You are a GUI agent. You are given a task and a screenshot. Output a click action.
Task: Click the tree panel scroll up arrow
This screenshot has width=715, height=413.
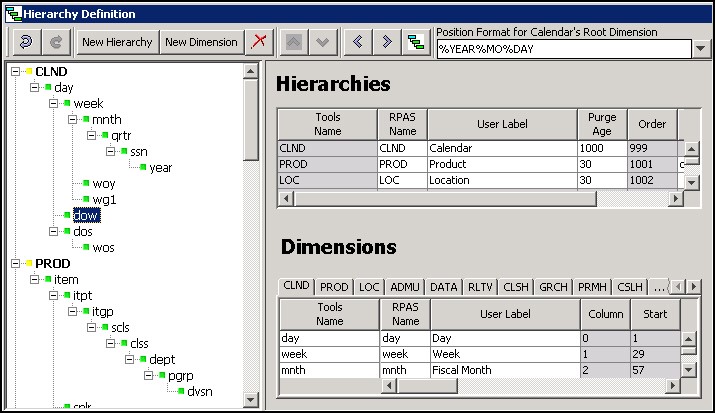point(250,71)
